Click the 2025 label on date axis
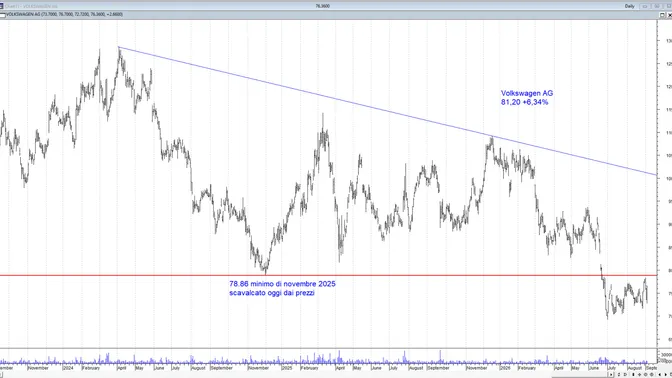This screenshot has height=378, width=672. [x=287, y=368]
